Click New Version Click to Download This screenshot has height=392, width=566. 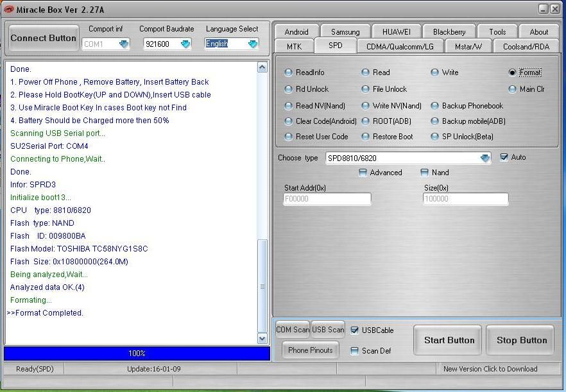click(x=490, y=369)
